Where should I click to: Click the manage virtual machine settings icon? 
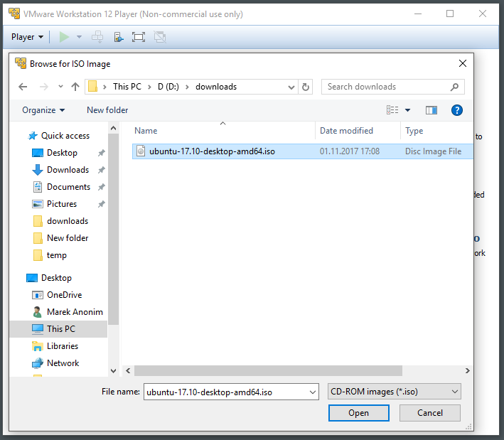119,37
